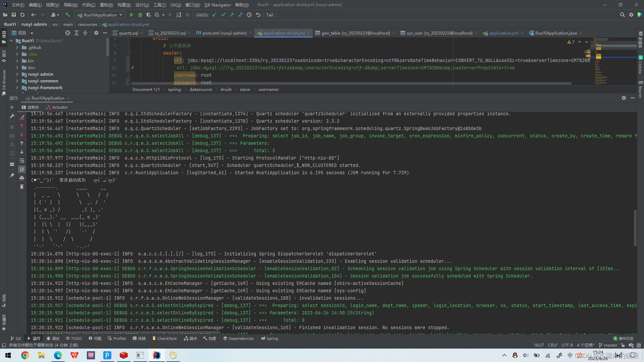The height and width of the screenshot is (362, 644).
Task: Expand the ruoyi-framework folder in tree
Action: (17, 88)
